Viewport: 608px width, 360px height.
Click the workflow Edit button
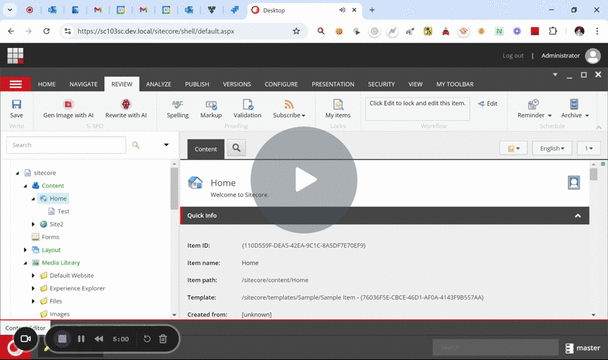[488, 104]
